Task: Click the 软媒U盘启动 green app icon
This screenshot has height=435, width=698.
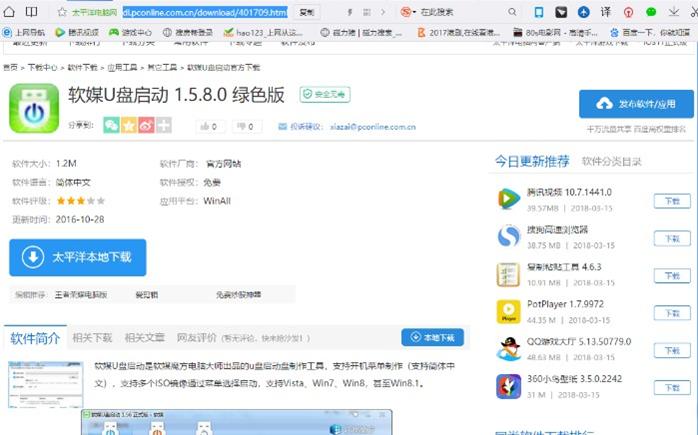Action: 34,108
